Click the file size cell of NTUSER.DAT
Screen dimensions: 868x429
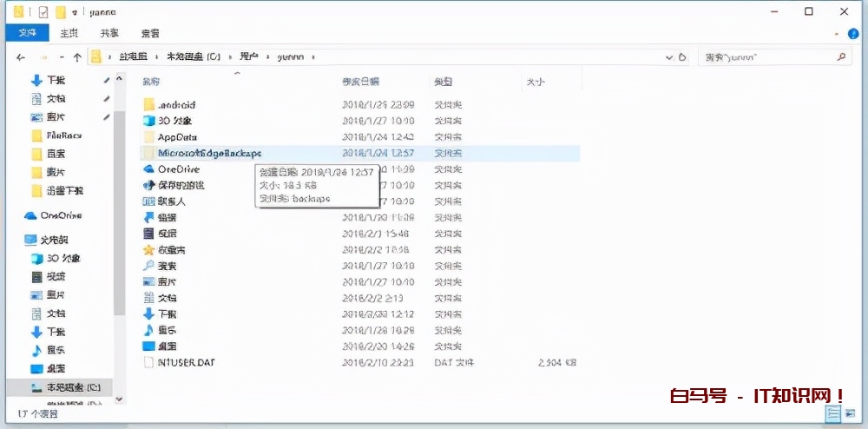pyautogui.click(x=557, y=363)
